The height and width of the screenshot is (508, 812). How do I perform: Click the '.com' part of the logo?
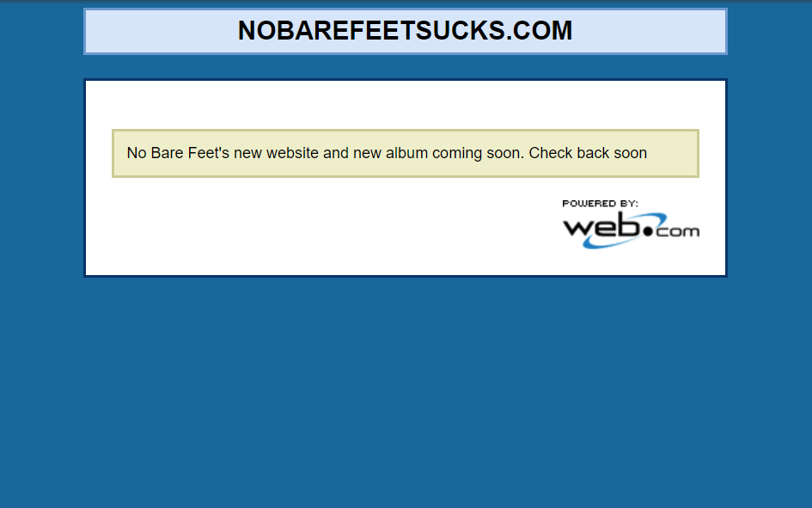coord(677,231)
